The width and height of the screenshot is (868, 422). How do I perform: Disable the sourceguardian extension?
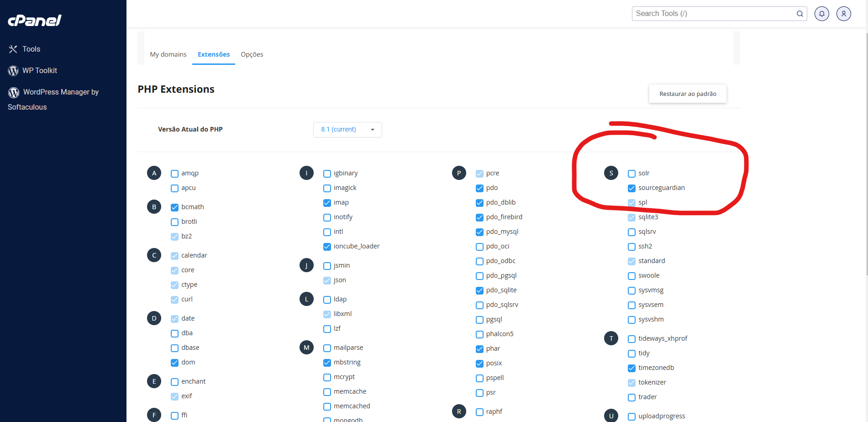tap(631, 188)
